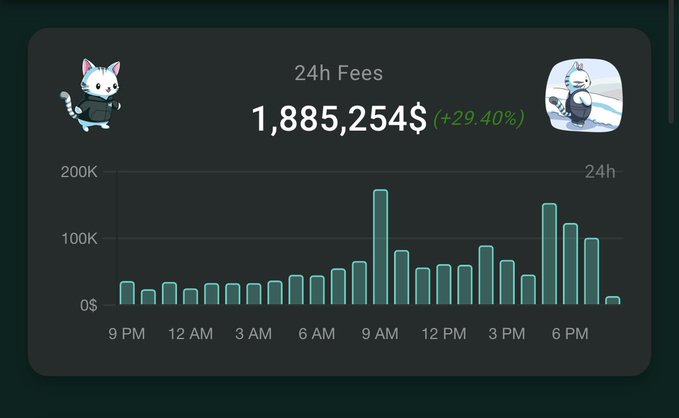Select the bar above the 3 AM label

coord(254,294)
